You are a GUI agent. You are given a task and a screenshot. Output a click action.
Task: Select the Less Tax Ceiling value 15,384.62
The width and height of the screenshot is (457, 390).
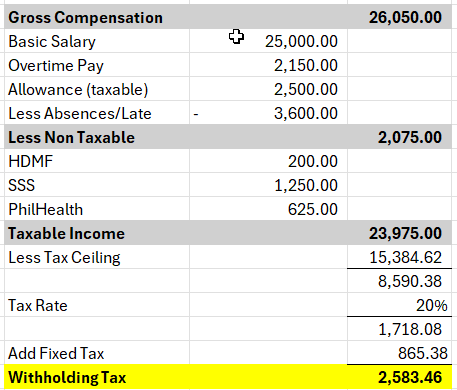(x=399, y=257)
